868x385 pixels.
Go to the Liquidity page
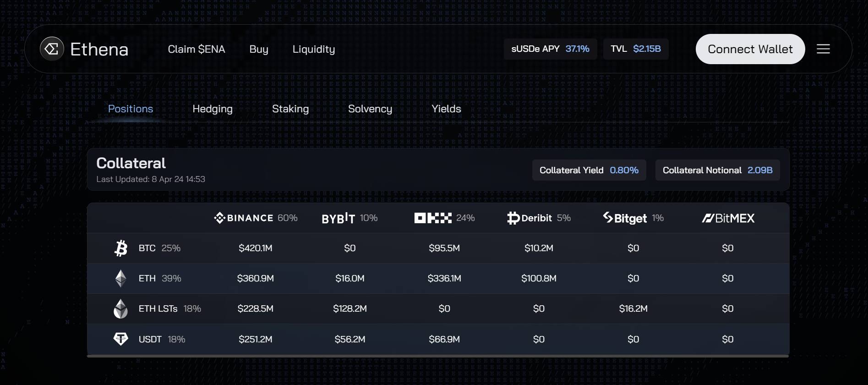click(314, 49)
